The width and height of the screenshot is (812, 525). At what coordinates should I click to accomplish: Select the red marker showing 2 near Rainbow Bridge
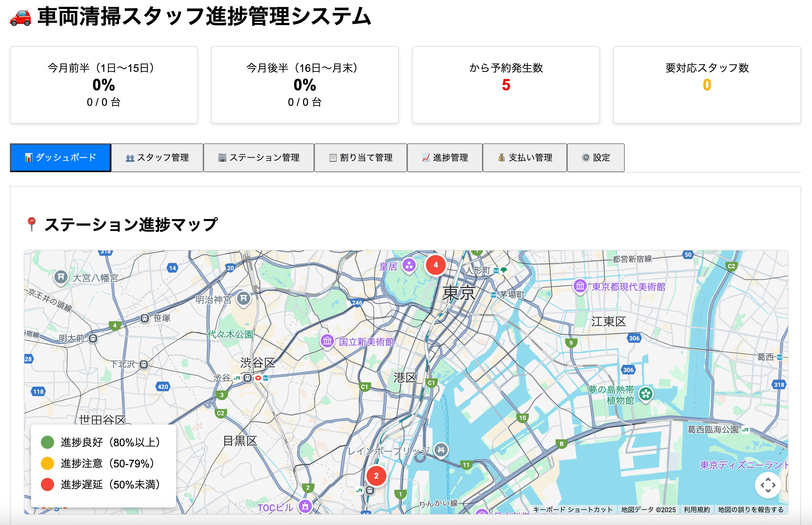376,476
